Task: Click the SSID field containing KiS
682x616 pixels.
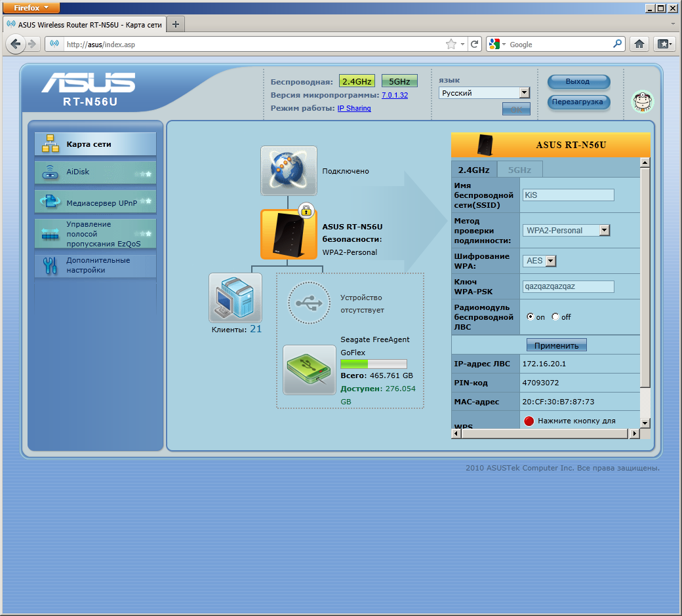Action: click(x=568, y=195)
